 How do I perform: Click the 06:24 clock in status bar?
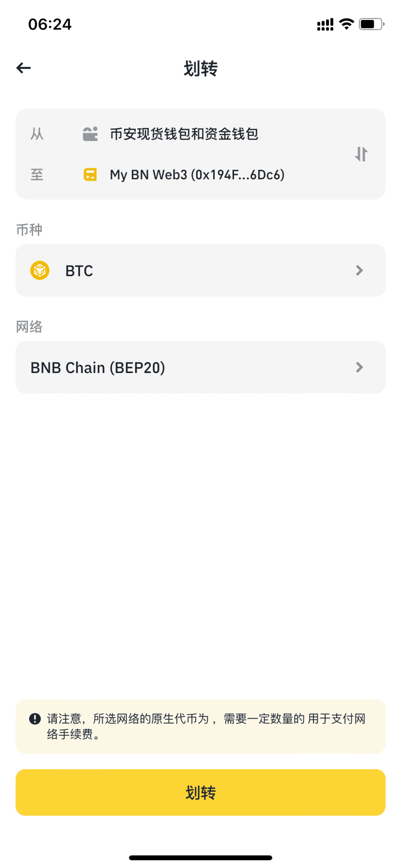[x=50, y=24]
